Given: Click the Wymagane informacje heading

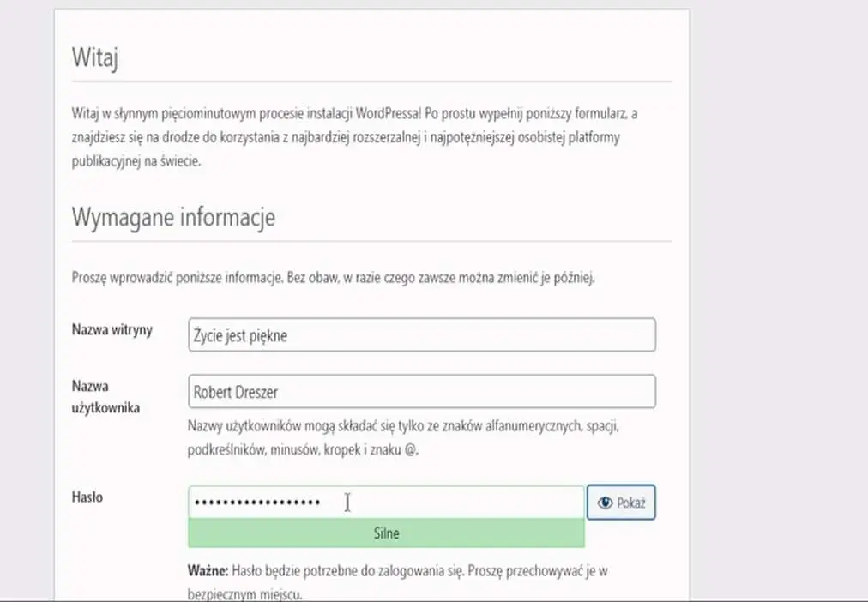Looking at the screenshot, I should click(x=173, y=217).
